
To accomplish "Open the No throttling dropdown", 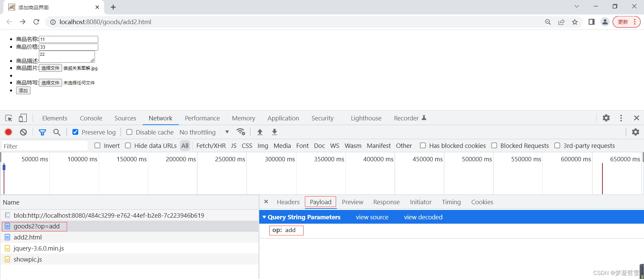I will (204, 132).
